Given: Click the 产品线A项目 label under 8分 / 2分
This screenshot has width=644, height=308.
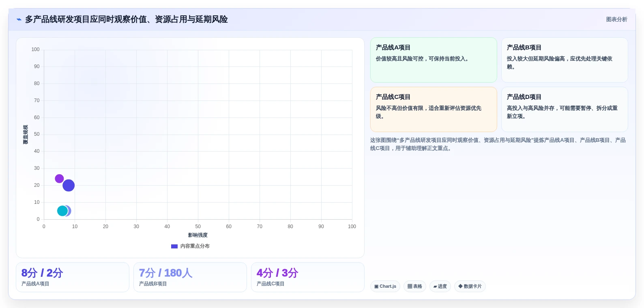Looking at the screenshot, I should pos(35,284).
